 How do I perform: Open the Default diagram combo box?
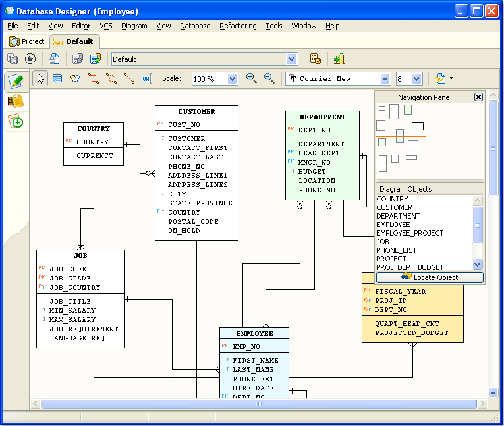click(x=291, y=59)
